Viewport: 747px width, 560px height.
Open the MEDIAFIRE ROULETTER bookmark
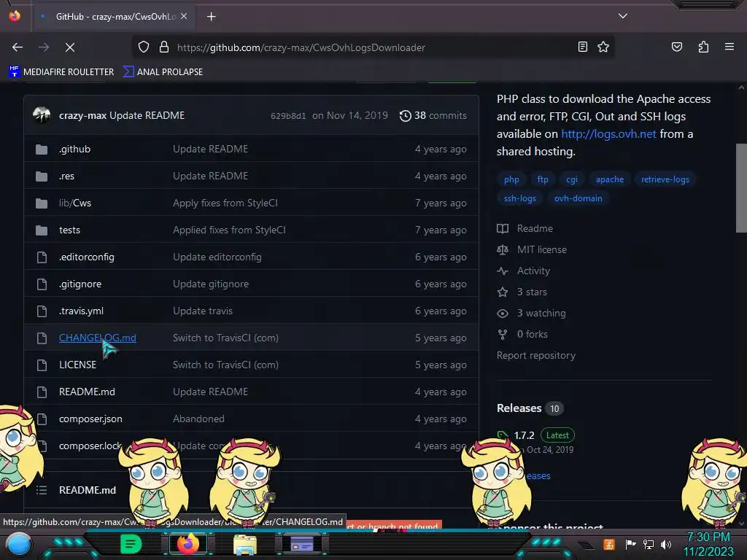pos(61,72)
